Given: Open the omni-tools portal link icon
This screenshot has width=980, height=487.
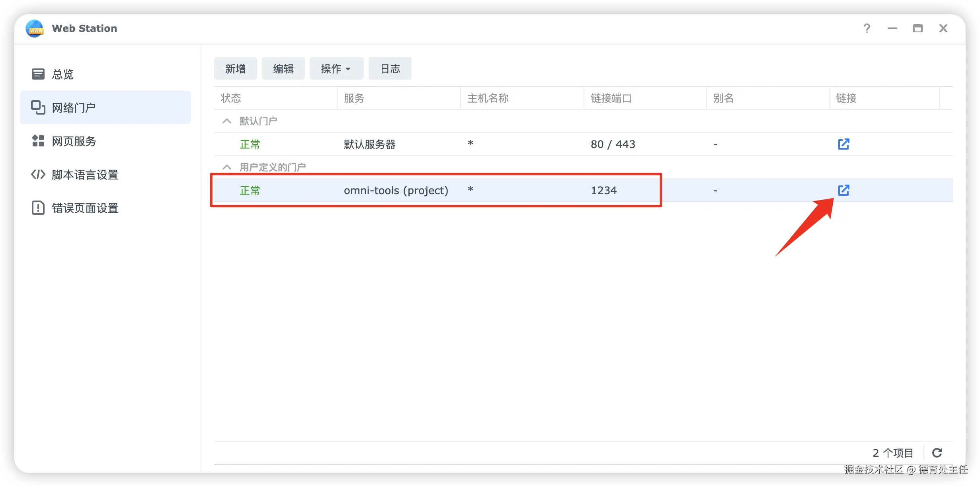Looking at the screenshot, I should 843,190.
